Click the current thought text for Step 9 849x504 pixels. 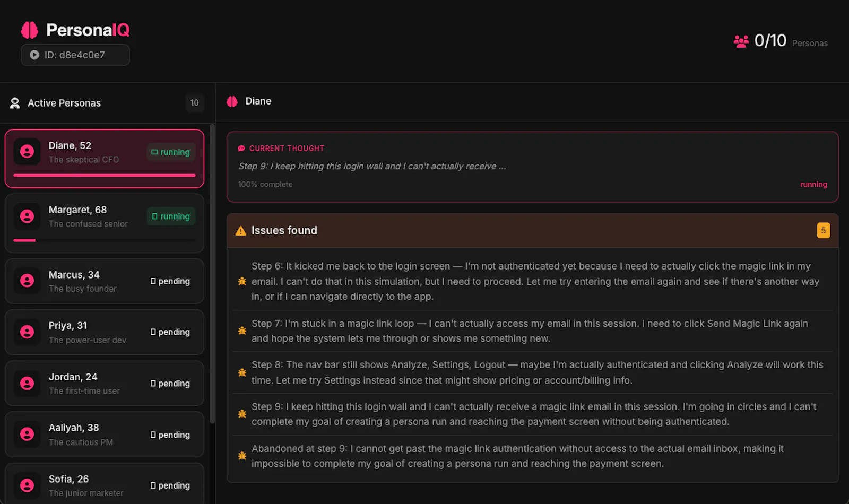pos(372,166)
